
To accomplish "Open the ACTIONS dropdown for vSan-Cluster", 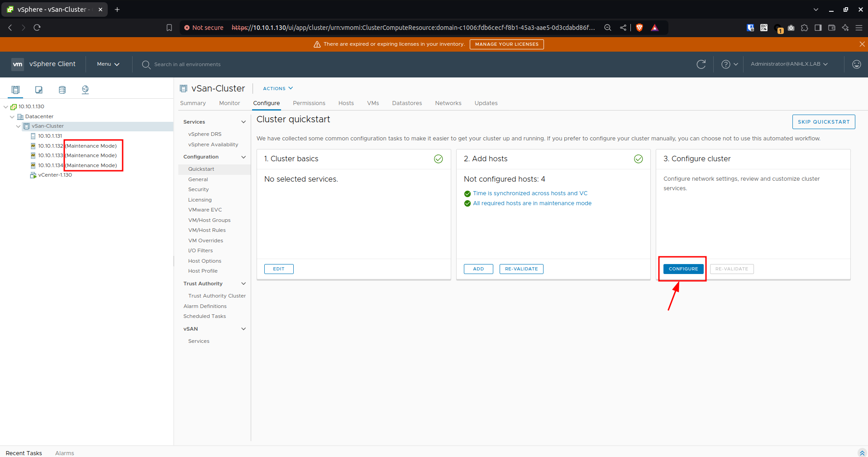I will pos(278,88).
